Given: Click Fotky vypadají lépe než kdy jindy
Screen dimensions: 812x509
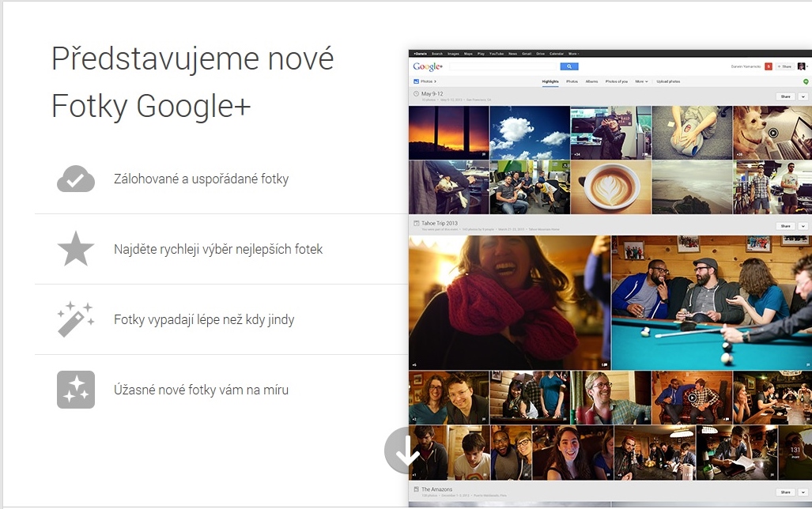Looking at the screenshot, I should [204, 319].
